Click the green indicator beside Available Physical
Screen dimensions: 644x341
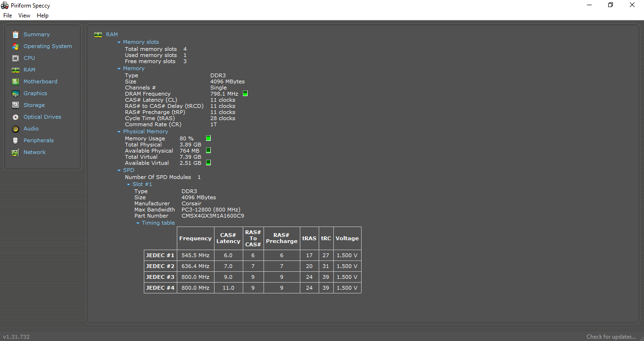pos(208,151)
